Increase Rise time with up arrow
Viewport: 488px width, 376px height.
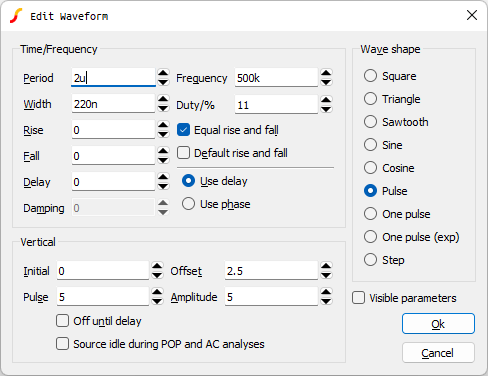(x=163, y=125)
